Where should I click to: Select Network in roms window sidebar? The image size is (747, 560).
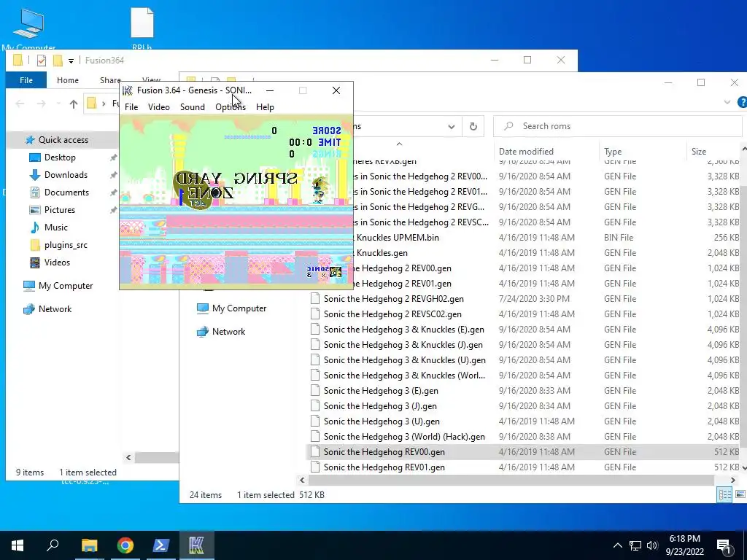click(228, 332)
